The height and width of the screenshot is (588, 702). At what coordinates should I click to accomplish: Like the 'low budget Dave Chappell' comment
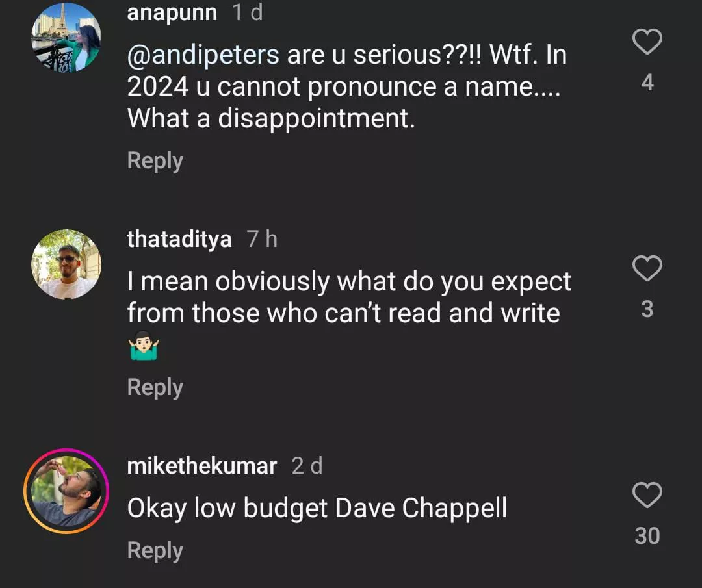click(x=647, y=496)
